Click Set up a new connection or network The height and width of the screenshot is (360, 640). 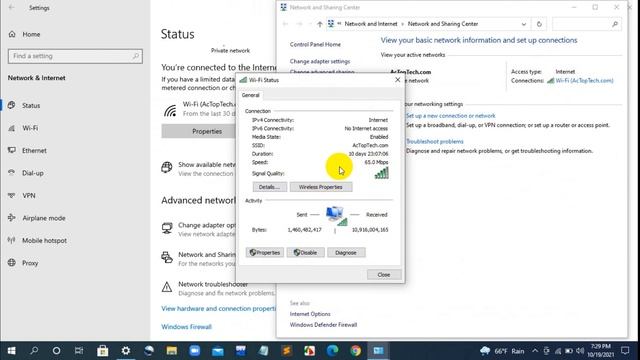[x=451, y=116]
